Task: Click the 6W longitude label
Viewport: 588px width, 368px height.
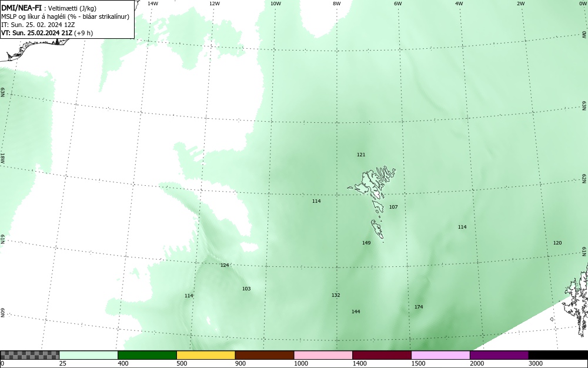Action: pyautogui.click(x=398, y=4)
